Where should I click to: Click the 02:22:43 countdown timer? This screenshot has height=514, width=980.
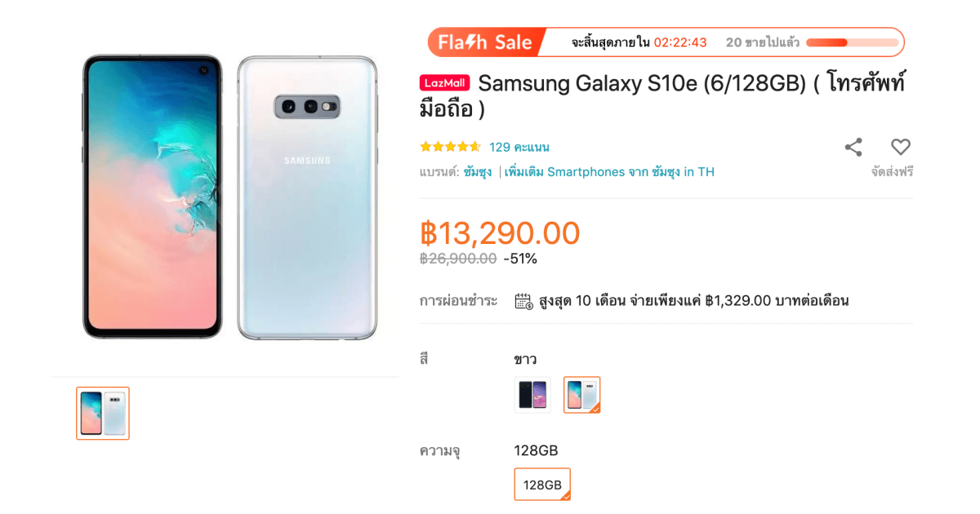(680, 42)
